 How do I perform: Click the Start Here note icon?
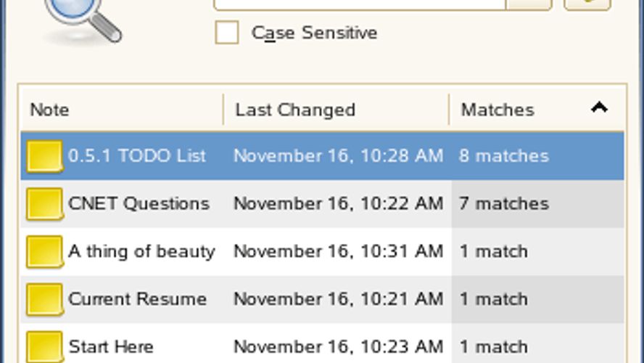tap(44, 346)
